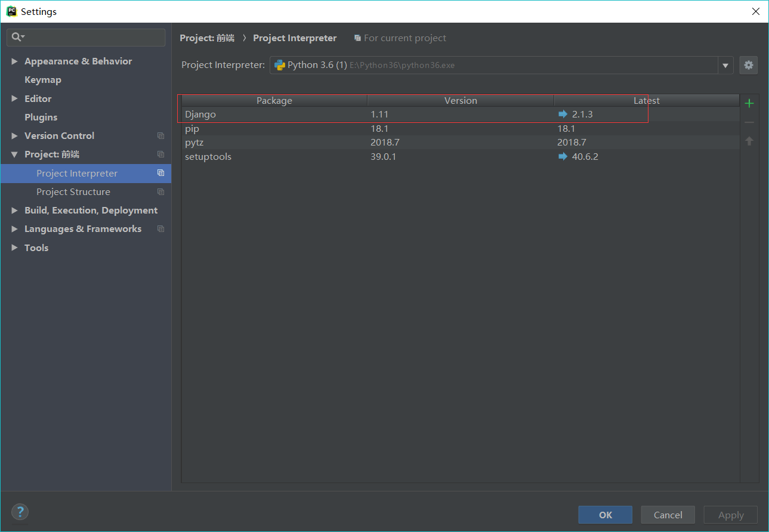Screen dimensions: 769x532
Task: Expand Languages & Frameworks section
Action: pos(14,229)
